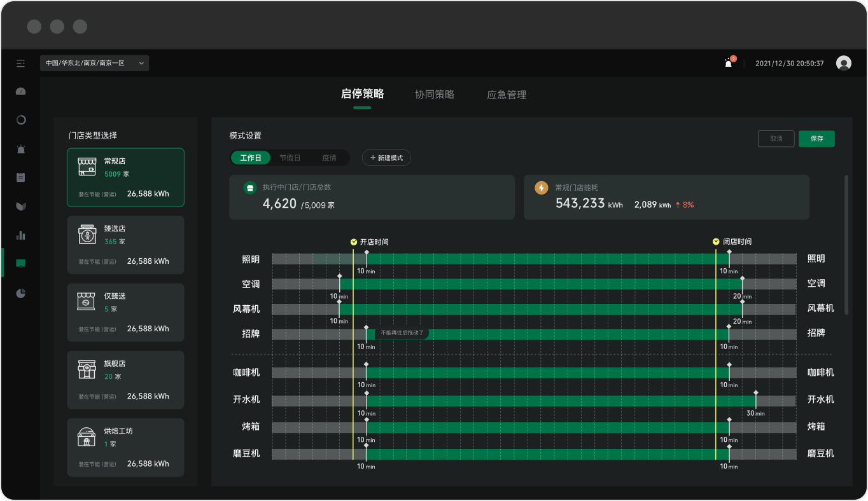
Task: Click the 开水机 closing time handle (30 min)
Action: pyautogui.click(x=756, y=393)
